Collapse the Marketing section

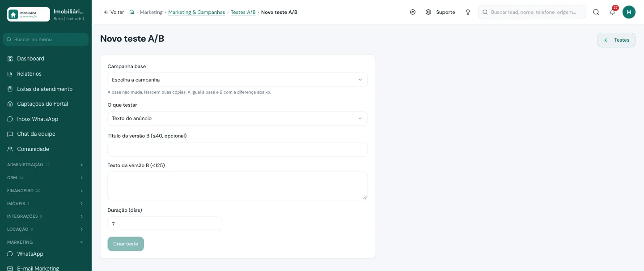(46, 242)
